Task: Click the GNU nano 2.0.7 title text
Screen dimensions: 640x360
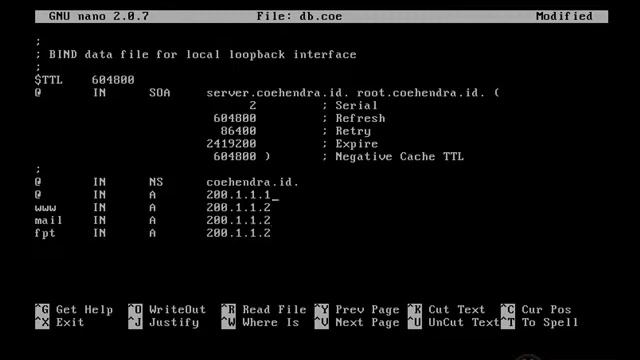Action: pos(99,16)
